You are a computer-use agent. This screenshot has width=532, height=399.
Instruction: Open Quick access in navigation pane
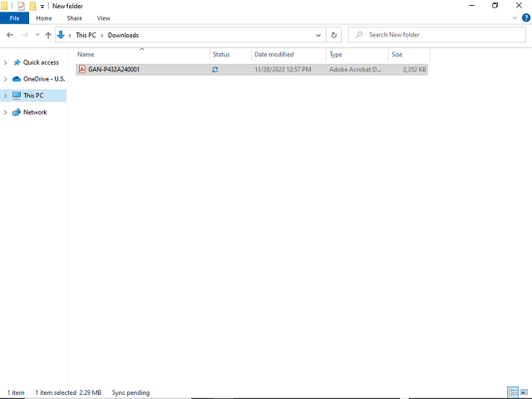(41, 62)
